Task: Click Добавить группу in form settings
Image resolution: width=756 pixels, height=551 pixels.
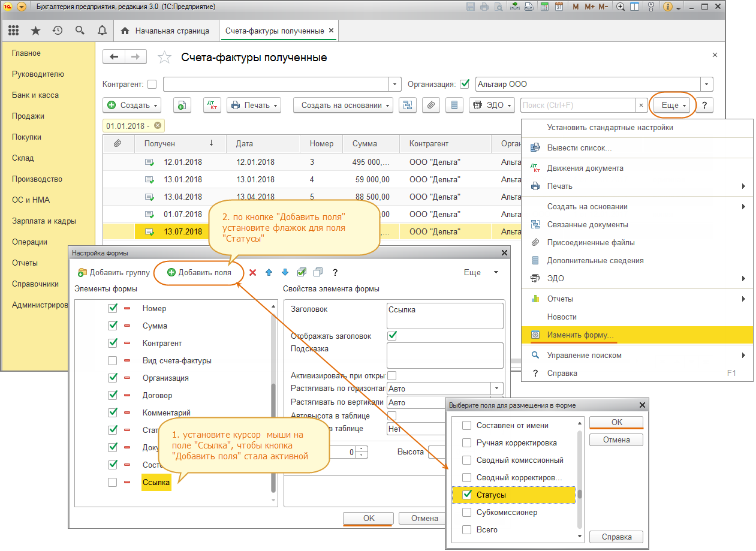Action: coord(113,272)
